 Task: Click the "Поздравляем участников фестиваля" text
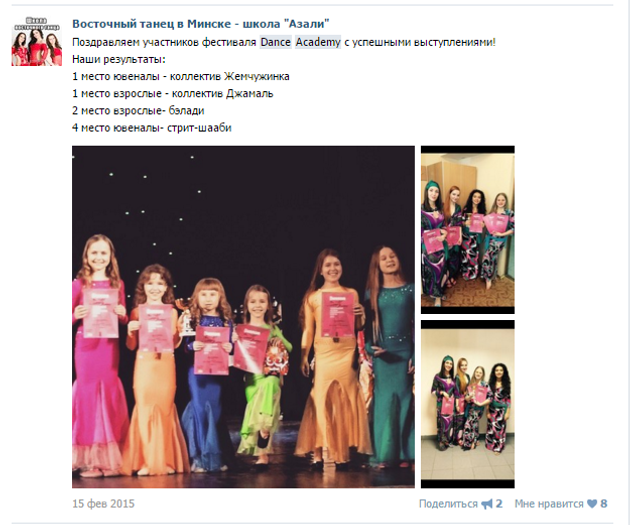point(164,42)
